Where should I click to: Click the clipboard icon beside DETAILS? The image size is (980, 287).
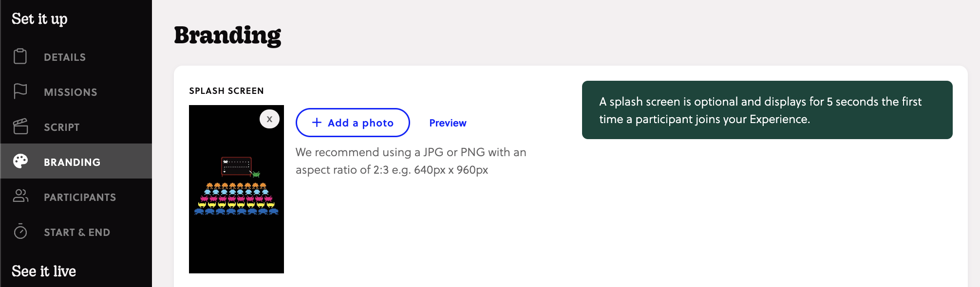tap(19, 56)
